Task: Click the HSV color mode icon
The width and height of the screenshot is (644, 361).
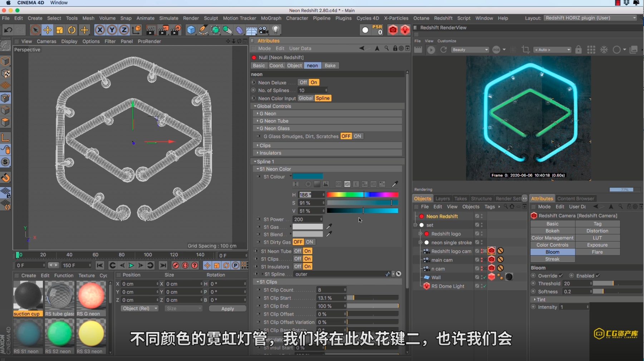Action: [347, 184]
